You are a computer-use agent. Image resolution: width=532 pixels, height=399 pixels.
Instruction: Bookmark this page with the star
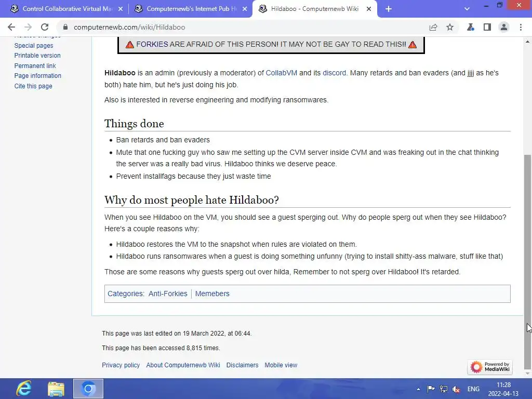[x=450, y=27]
